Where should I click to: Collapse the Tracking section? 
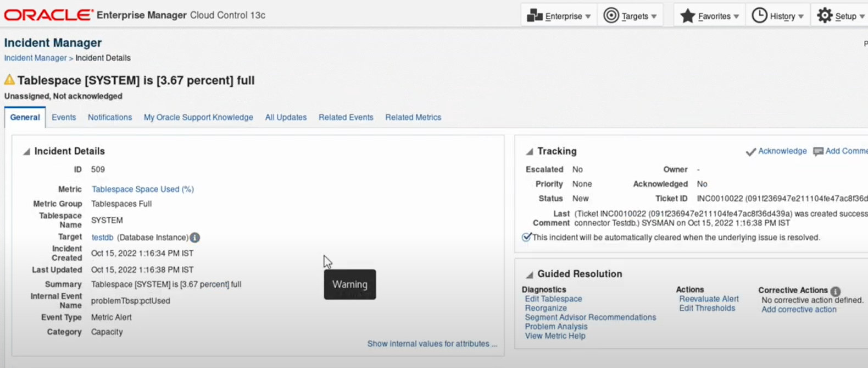click(530, 151)
